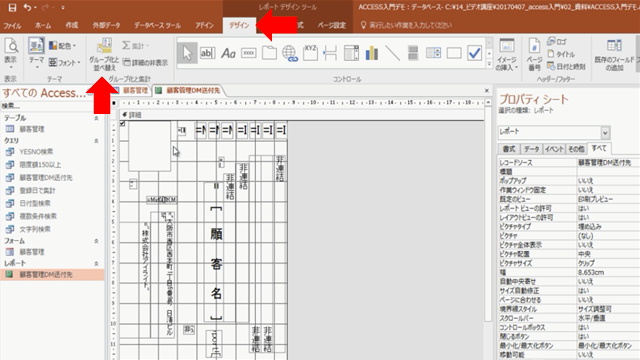The height and width of the screenshot is (360, 640).
Task: Click the Undo arrow icon
Action: coord(27,7)
